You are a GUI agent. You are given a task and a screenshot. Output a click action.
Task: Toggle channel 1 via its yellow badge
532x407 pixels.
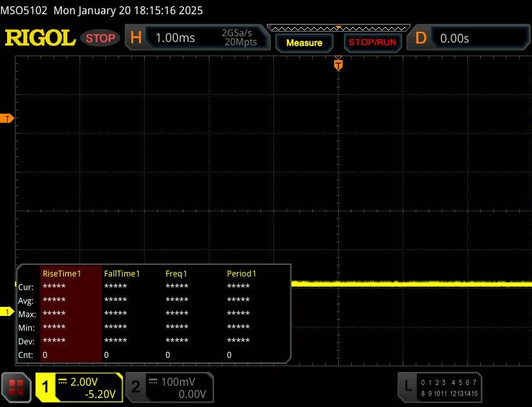click(x=46, y=387)
